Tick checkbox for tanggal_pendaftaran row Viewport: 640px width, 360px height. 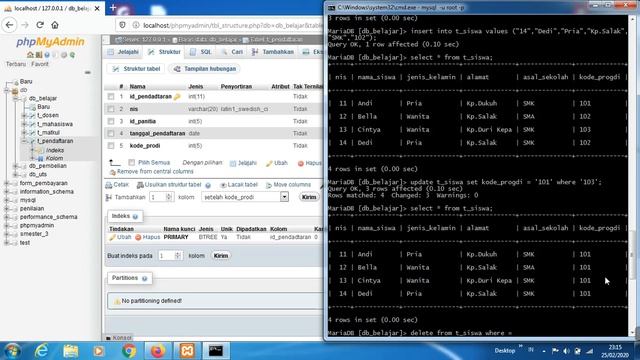point(111,133)
